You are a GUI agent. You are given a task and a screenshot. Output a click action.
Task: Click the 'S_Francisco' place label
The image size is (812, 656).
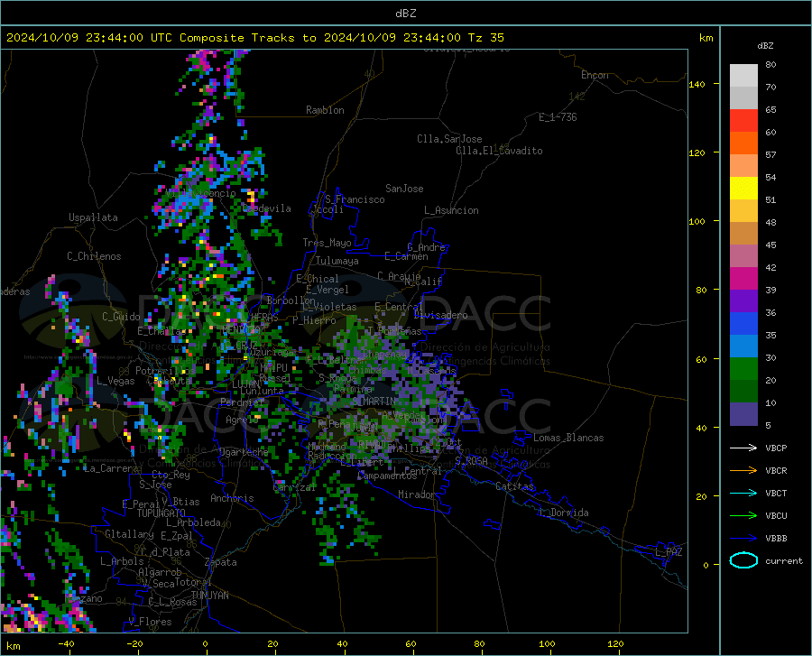355,199
